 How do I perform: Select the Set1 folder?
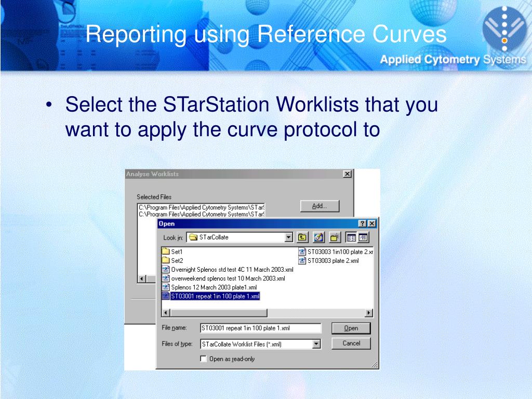(x=172, y=252)
